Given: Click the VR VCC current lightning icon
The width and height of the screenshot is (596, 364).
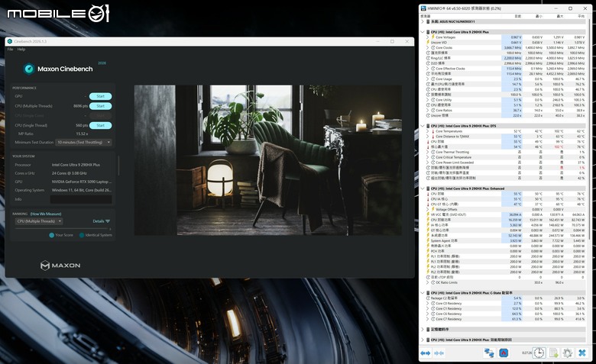Looking at the screenshot, I should pos(428,215).
